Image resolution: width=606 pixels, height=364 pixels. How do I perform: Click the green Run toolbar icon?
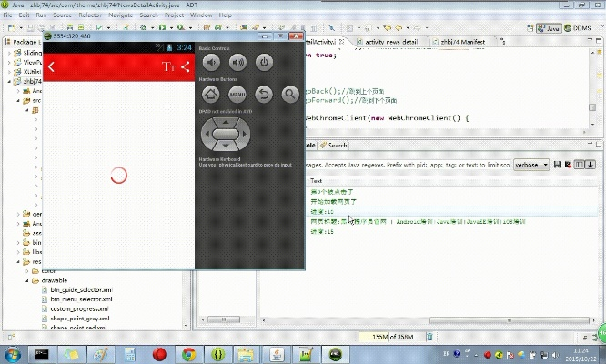162,28
